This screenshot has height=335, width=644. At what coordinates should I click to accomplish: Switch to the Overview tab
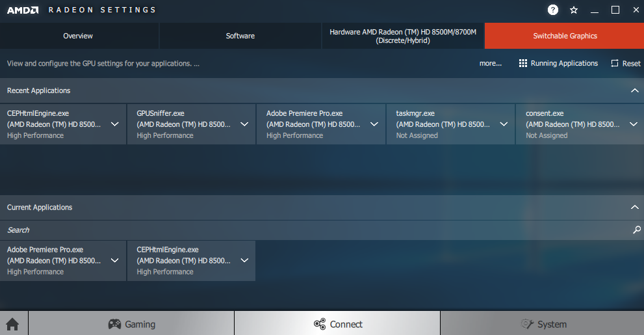pyautogui.click(x=78, y=36)
